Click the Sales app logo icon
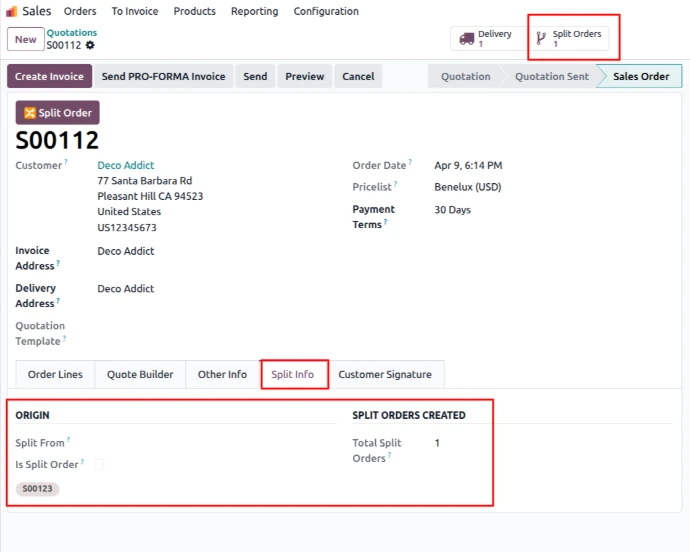 (11, 12)
